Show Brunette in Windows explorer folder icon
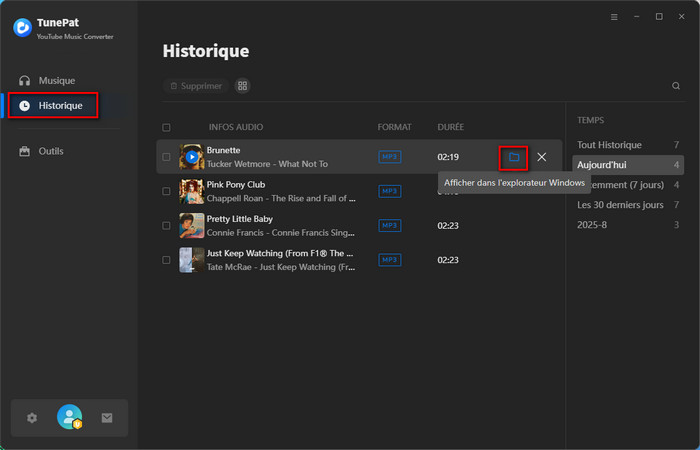This screenshot has height=450, width=700. click(x=514, y=158)
